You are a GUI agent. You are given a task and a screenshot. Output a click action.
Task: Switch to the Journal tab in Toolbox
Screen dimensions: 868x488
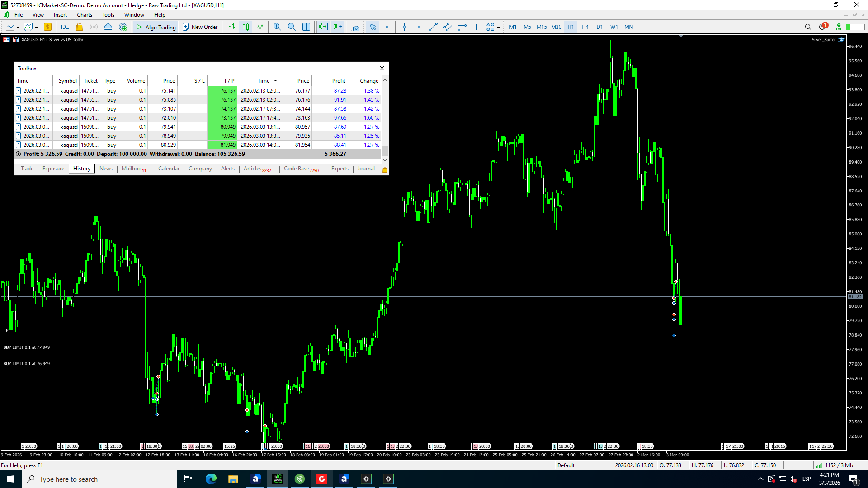[x=366, y=169]
